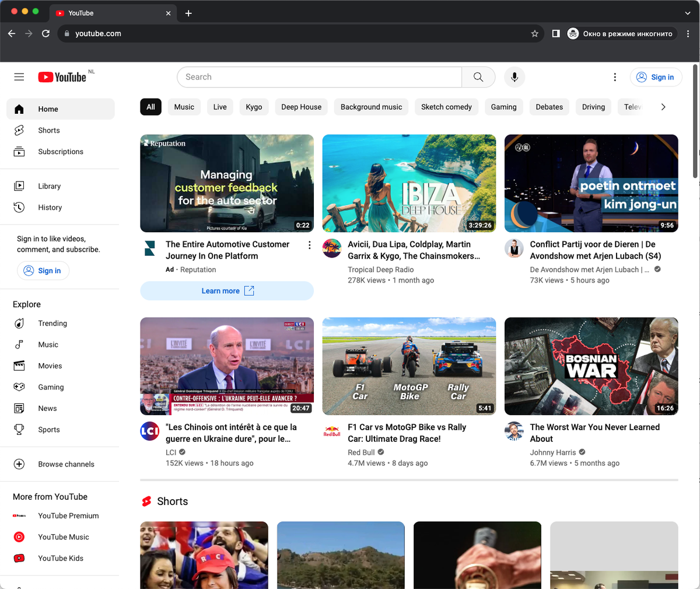Screen dimensions: 700x589
Task: Select the Debates filter chip
Action: pos(549,107)
